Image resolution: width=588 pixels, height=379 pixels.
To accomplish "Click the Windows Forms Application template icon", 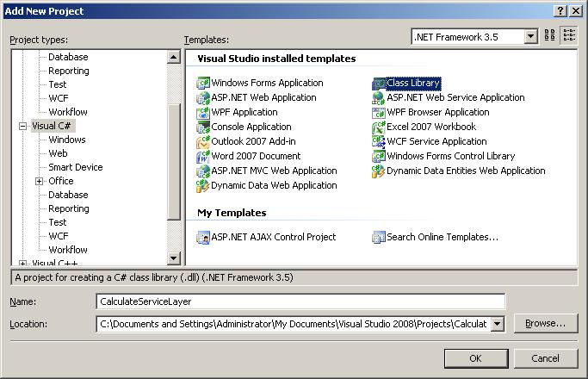I will pos(203,83).
